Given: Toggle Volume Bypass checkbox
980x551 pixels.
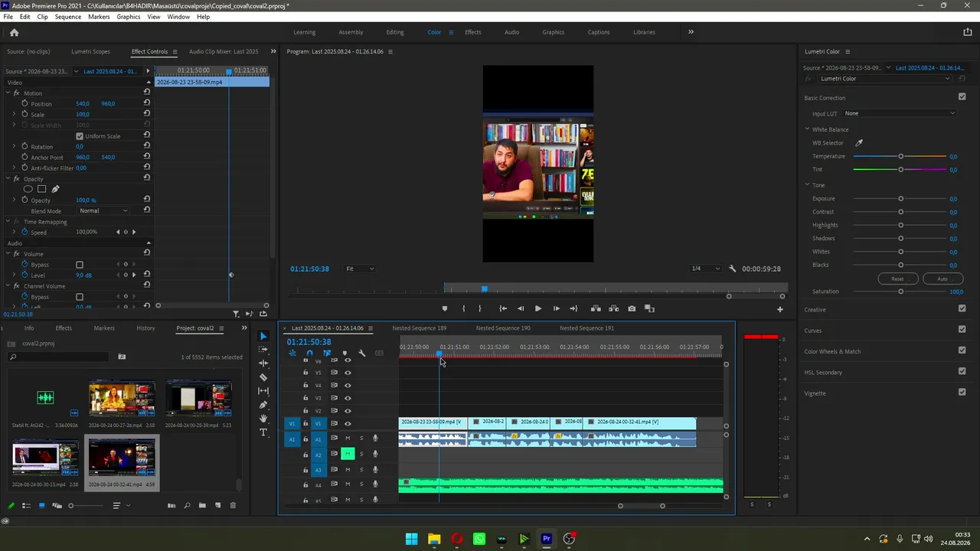Looking at the screenshot, I should [x=80, y=265].
